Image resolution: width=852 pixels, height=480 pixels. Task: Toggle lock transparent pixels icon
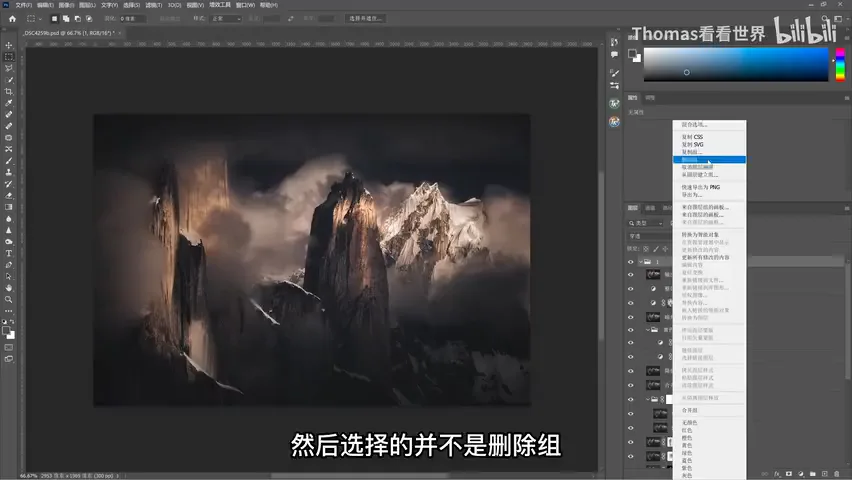click(646, 249)
